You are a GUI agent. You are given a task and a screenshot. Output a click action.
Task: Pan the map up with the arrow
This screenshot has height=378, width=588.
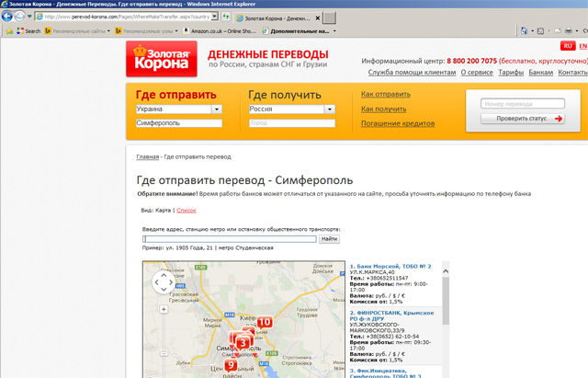[164, 276]
